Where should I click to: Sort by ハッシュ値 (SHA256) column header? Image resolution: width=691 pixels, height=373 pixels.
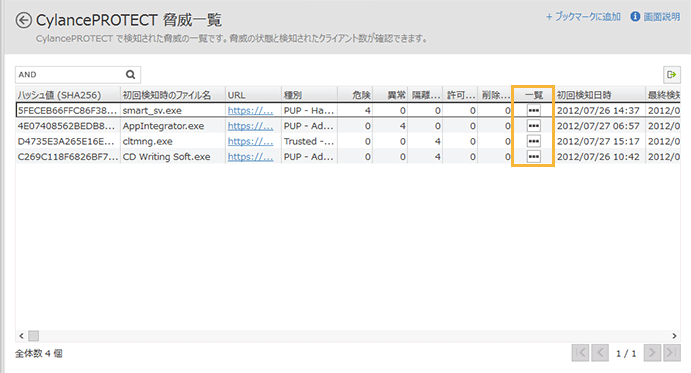click(x=68, y=95)
